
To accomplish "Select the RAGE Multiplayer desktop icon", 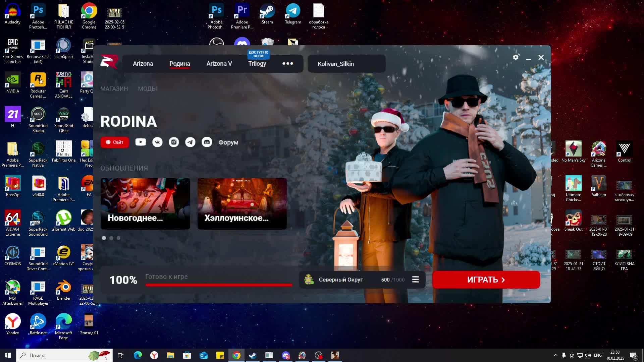I will point(38,292).
